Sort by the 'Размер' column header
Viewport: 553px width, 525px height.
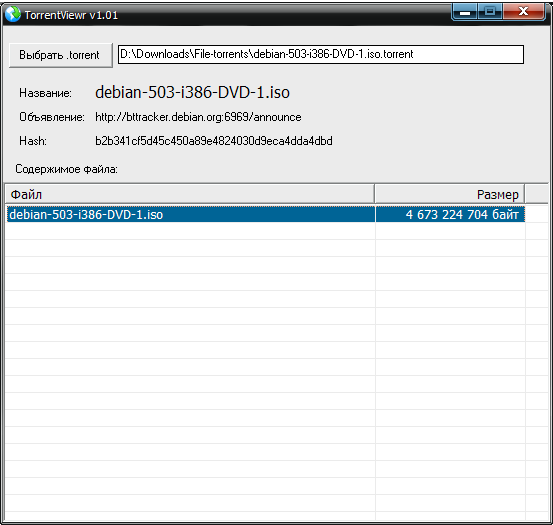pos(450,194)
